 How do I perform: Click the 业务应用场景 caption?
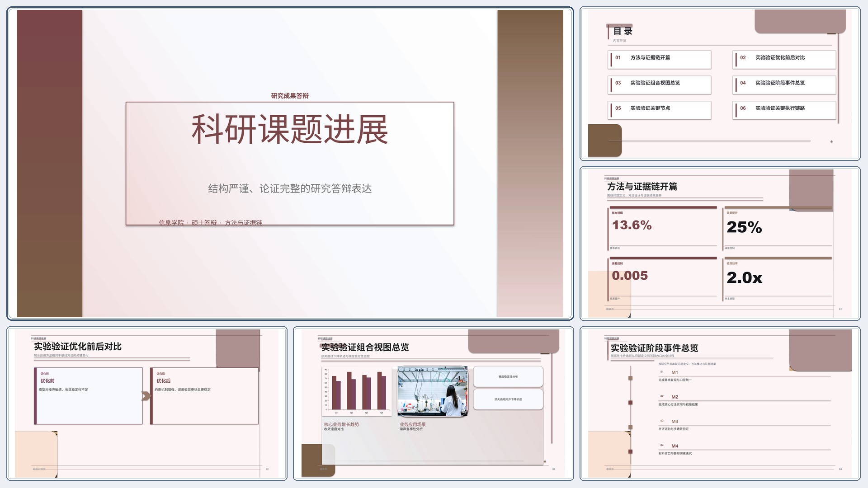tap(413, 425)
